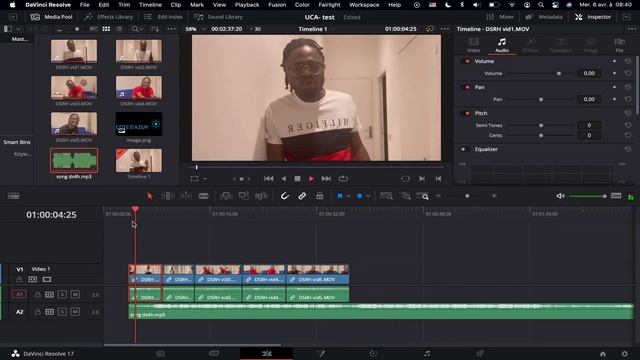Switch to Inspector File tab
Image resolution: width=640 pixels, height=360 pixels.
(x=620, y=45)
